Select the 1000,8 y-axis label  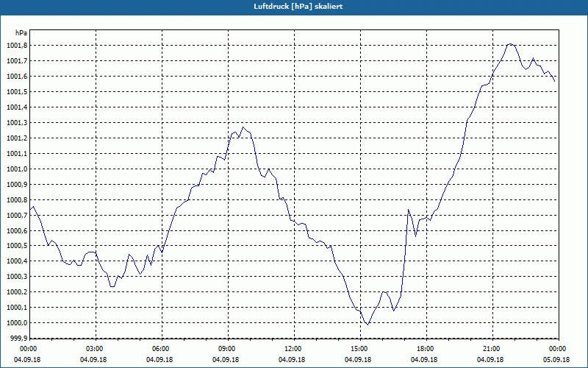pyautogui.click(x=17, y=199)
